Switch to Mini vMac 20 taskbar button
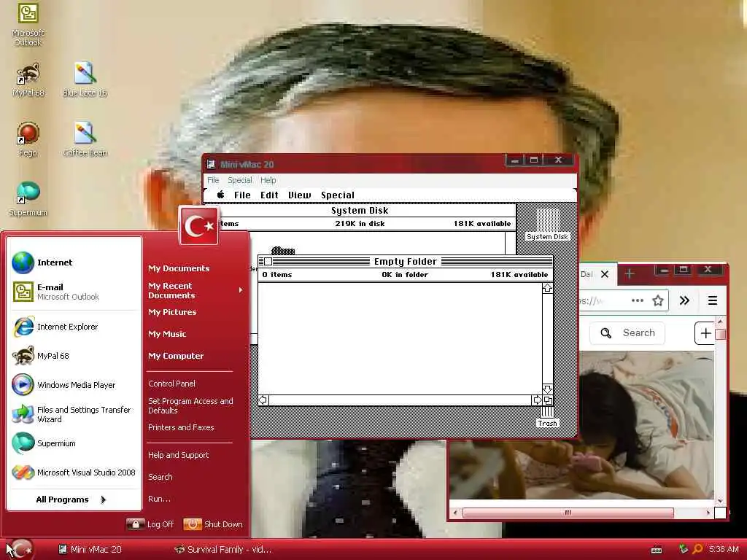The height and width of the screenshot is (560, 747). coord(90,550)
